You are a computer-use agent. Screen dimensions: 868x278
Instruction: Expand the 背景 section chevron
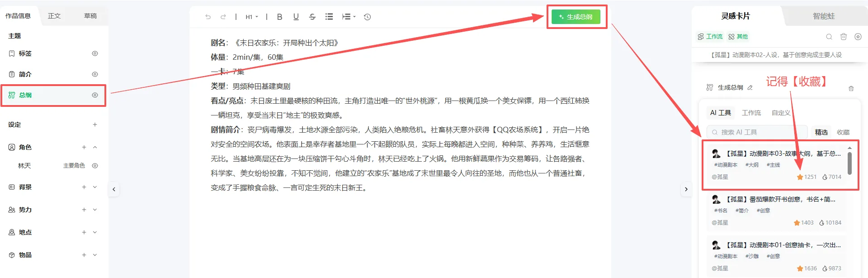pos(95,187)
